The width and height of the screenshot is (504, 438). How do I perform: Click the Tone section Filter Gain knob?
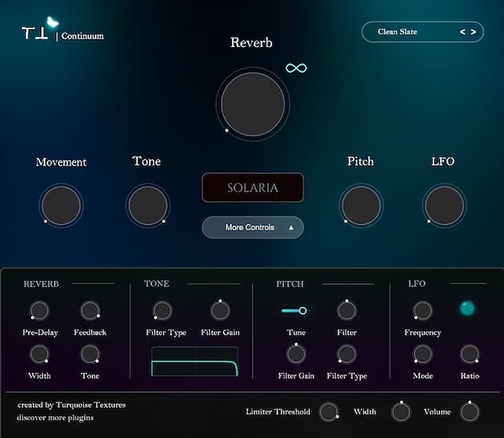point(220,311)
